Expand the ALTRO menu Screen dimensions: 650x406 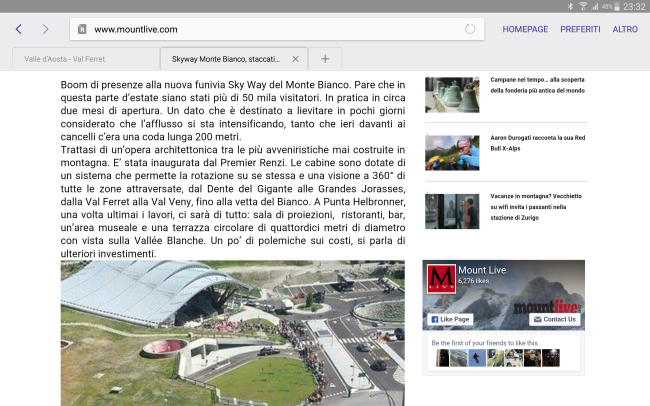point(625,29)
